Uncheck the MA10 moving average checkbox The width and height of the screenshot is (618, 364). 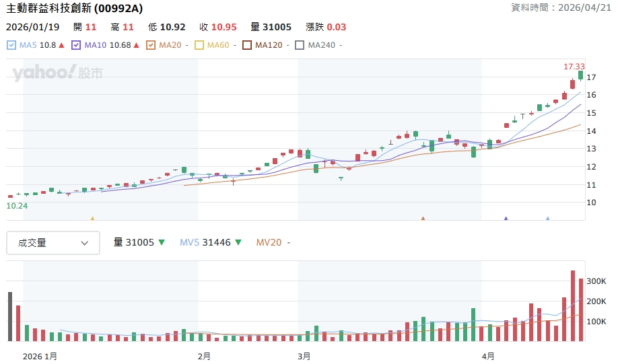(x=75, y=45)
